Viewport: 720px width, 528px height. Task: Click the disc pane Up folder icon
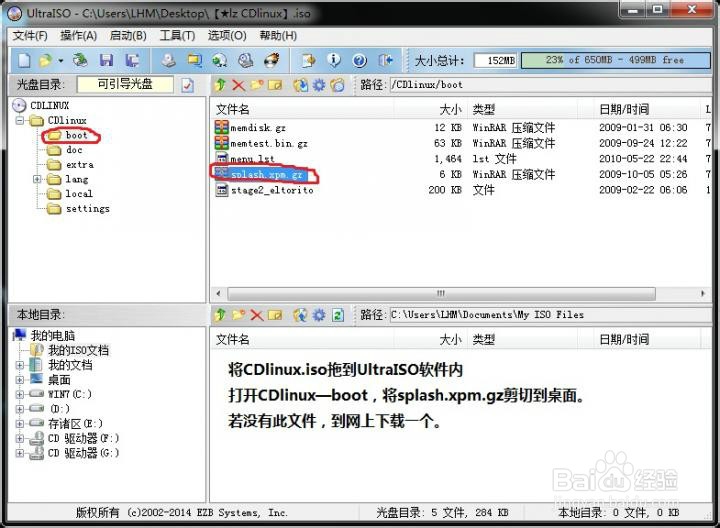click(220, 85)
